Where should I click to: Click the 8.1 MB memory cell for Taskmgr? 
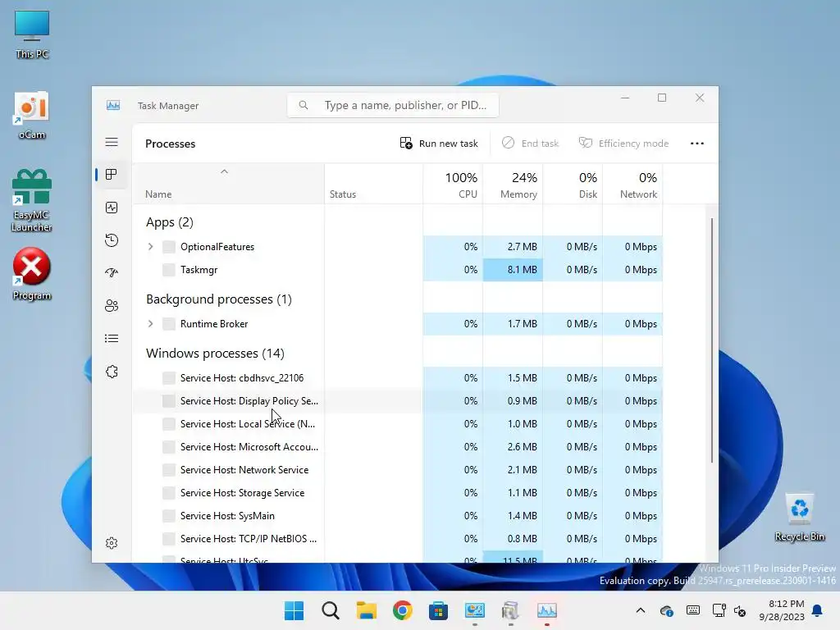click(513, 270)
